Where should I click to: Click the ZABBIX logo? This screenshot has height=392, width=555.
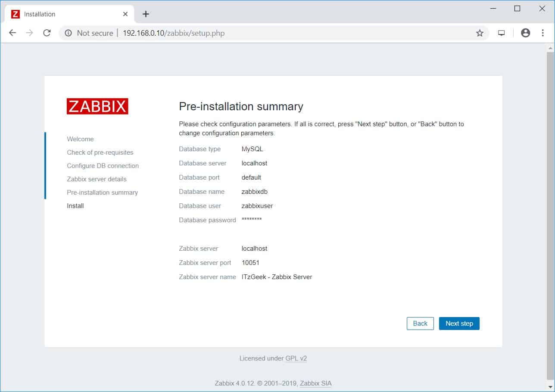point(97,106)
